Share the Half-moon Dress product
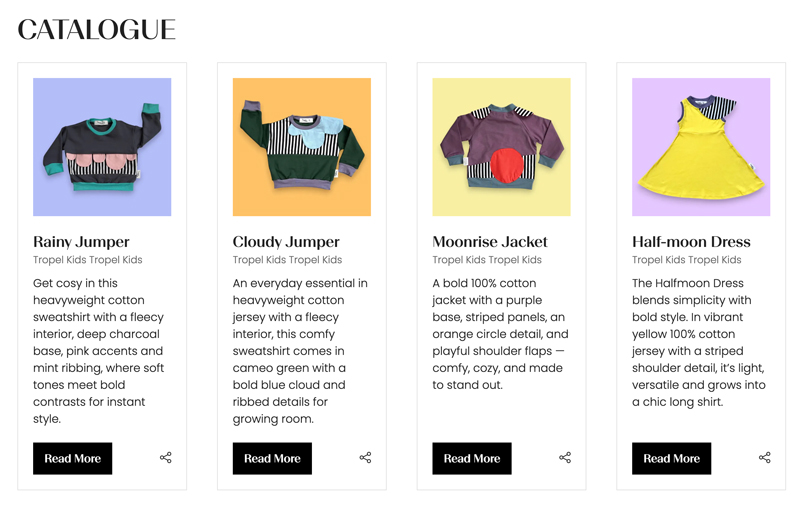800x508 pixels. click(x=765, y=458)
